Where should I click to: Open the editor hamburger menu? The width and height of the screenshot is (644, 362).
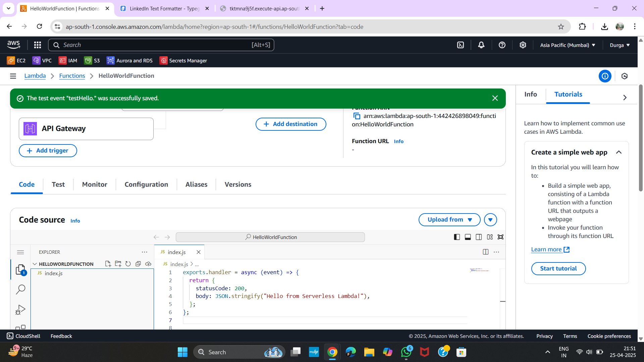pyautogui.click(x=20, y=252)
